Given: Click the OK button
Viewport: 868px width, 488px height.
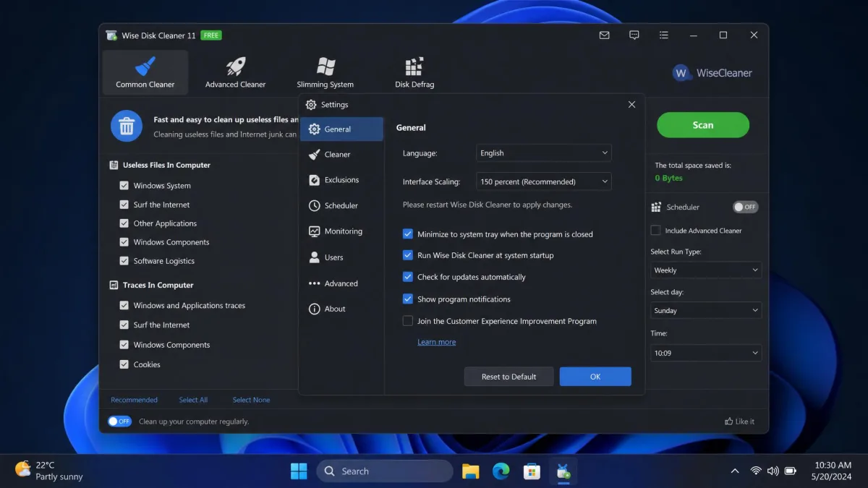Looking at the screenshot, I should click(x=595, y=377).
